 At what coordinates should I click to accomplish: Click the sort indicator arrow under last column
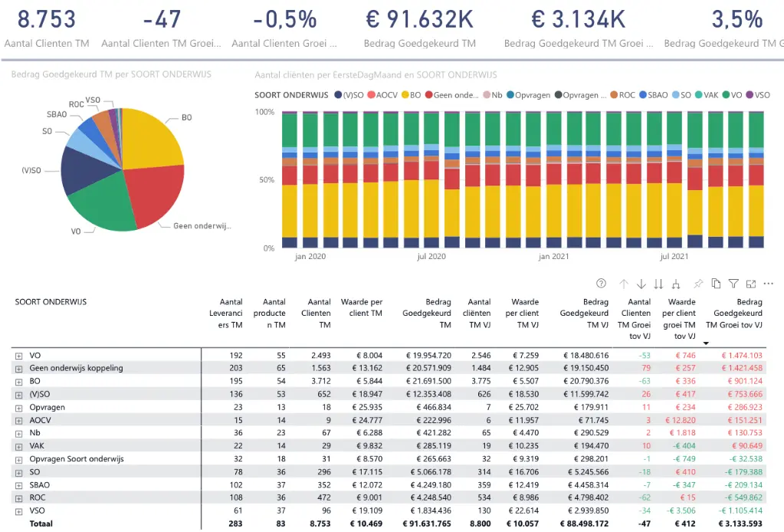706,343
